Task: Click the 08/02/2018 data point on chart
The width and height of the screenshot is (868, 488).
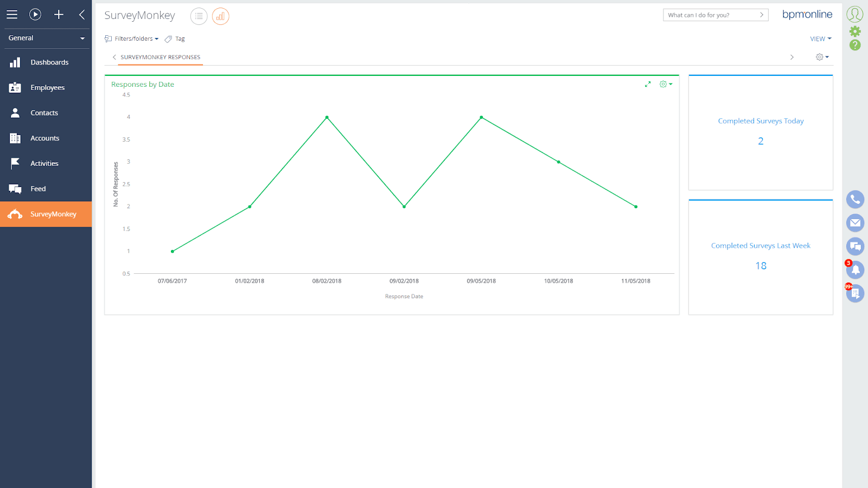Action: pyautogui.click(x=327, y=117)
